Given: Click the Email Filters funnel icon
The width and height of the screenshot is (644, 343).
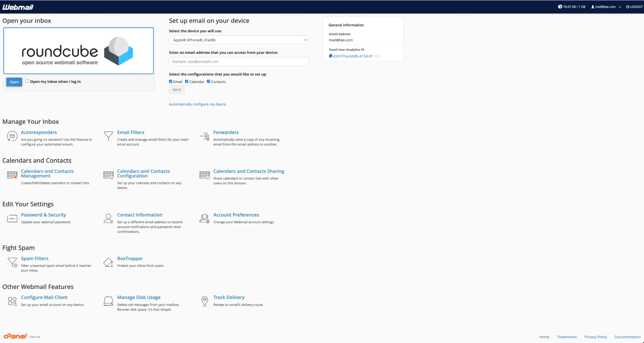Looking at the screenshot, I should click(108, 136).
